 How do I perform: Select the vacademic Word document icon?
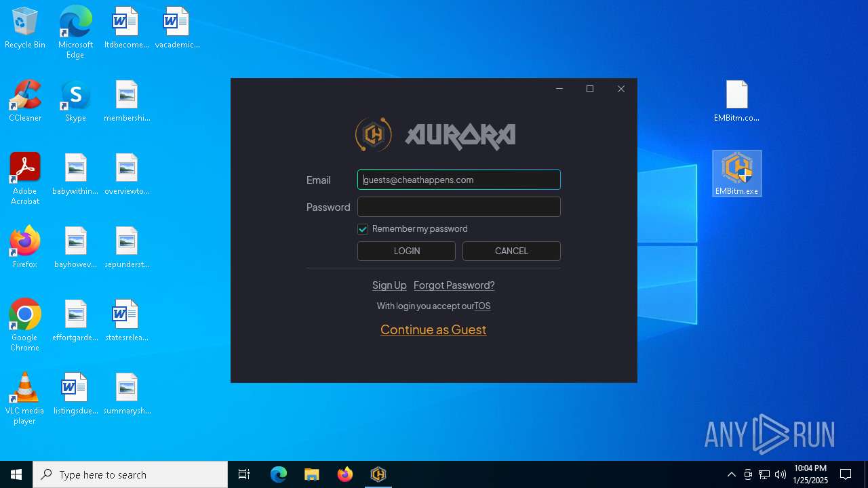pos(177,28)
